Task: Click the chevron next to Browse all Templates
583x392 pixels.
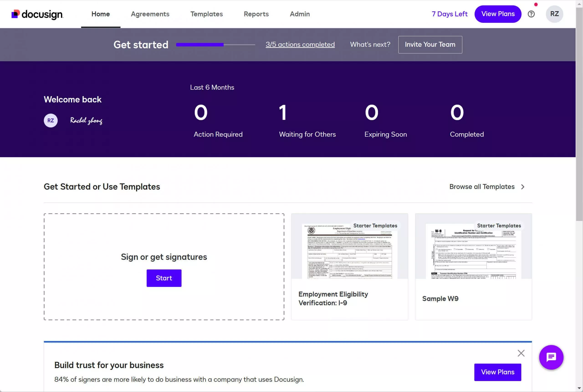Action: [x=522, y=187]
